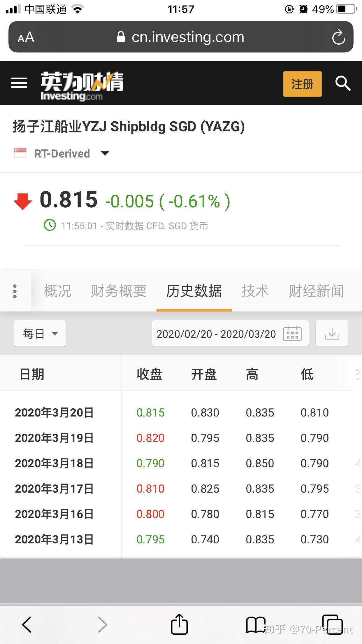Open the hamburger navigation menu

pos(19,83)
